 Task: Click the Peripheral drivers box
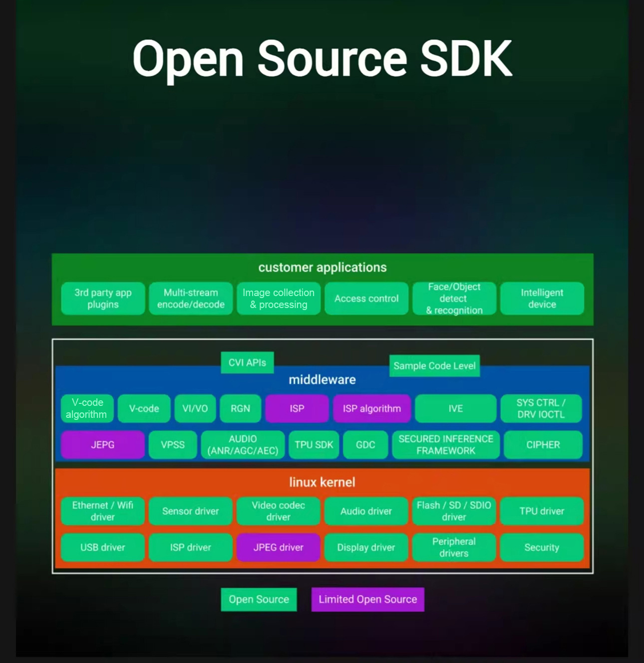(454, 548)
